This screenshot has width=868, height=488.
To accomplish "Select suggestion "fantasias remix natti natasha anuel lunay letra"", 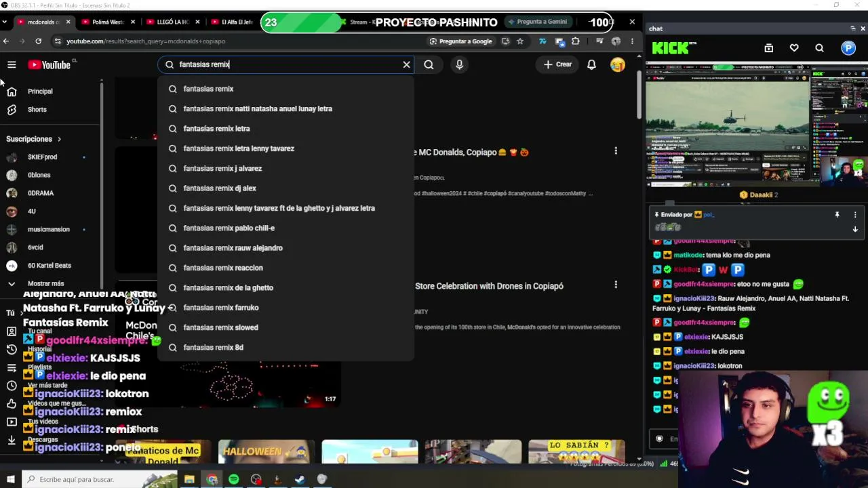I will (285, 108).
